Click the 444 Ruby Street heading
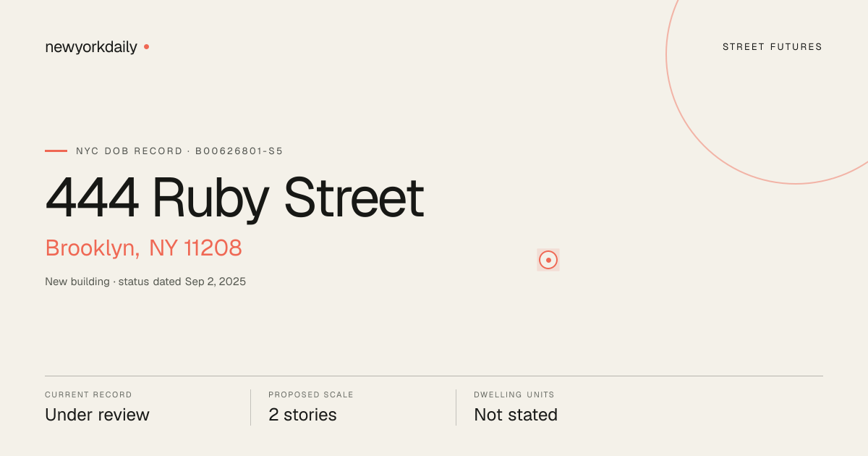868x456 pixels. pyautogui.click(x=234, y=198)
